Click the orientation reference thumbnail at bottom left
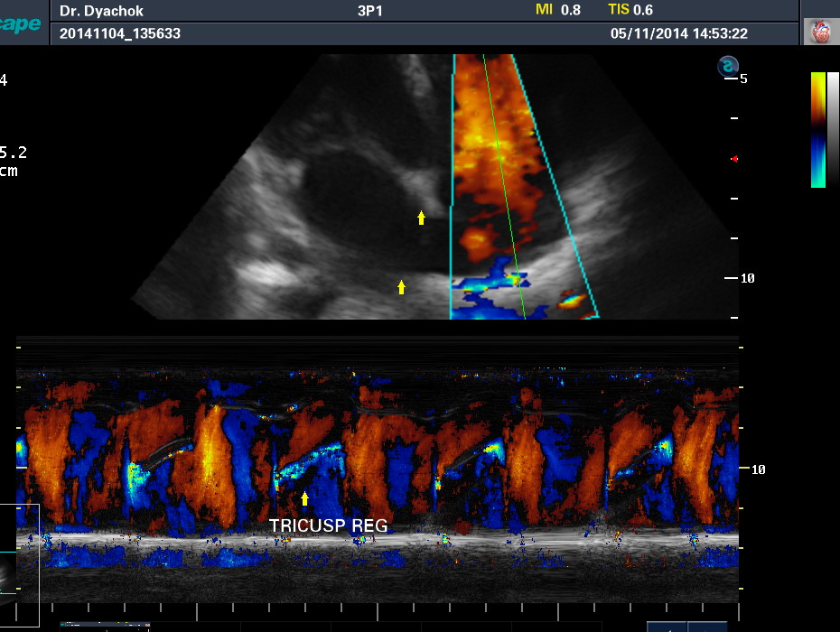The height and width of the screenshot is (632, 840). click(19, 565)
